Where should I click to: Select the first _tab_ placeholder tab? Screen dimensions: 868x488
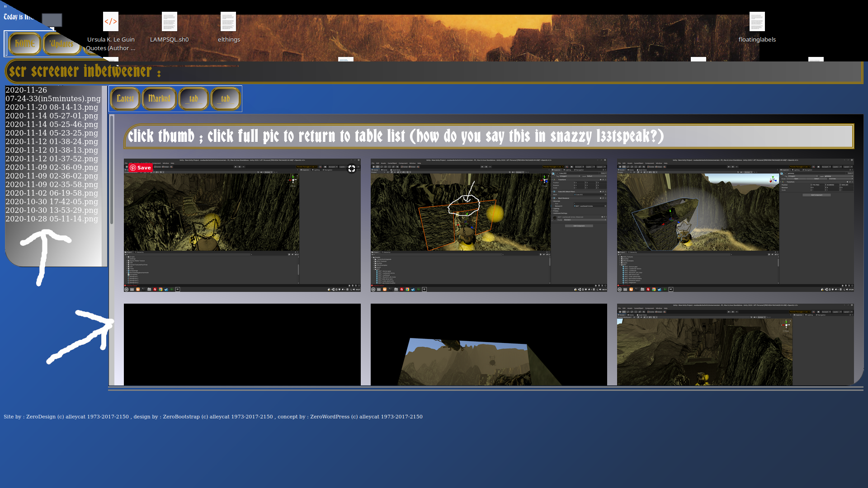pyautogui.click(x=193, y=99)
